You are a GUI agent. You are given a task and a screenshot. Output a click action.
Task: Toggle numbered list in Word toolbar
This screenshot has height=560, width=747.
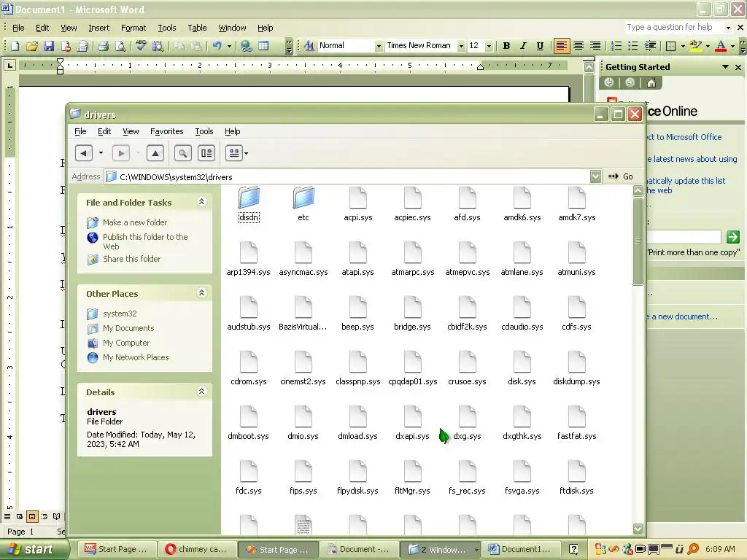coord(616,46)
